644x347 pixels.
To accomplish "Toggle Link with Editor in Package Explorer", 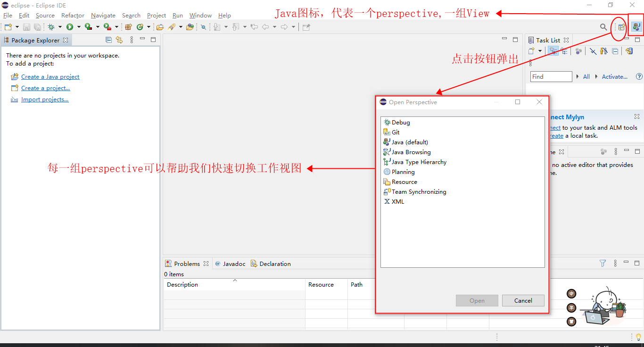I will (x=119, y=40).
